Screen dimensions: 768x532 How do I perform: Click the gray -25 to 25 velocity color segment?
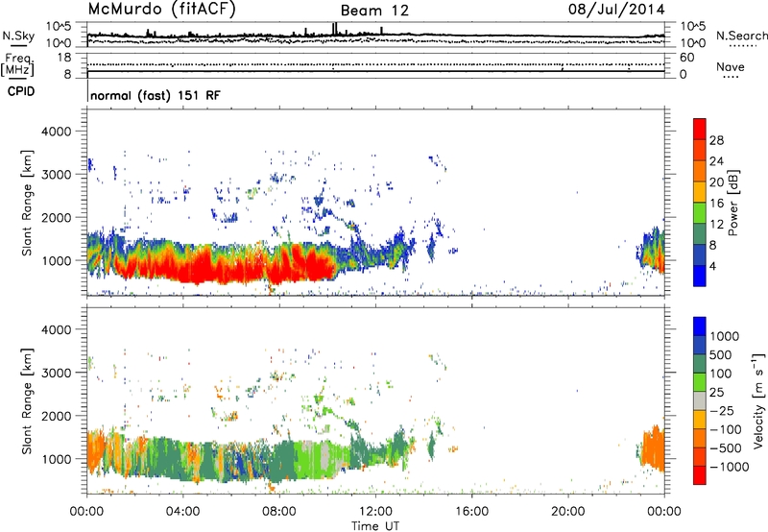click(x=700, y=401)
